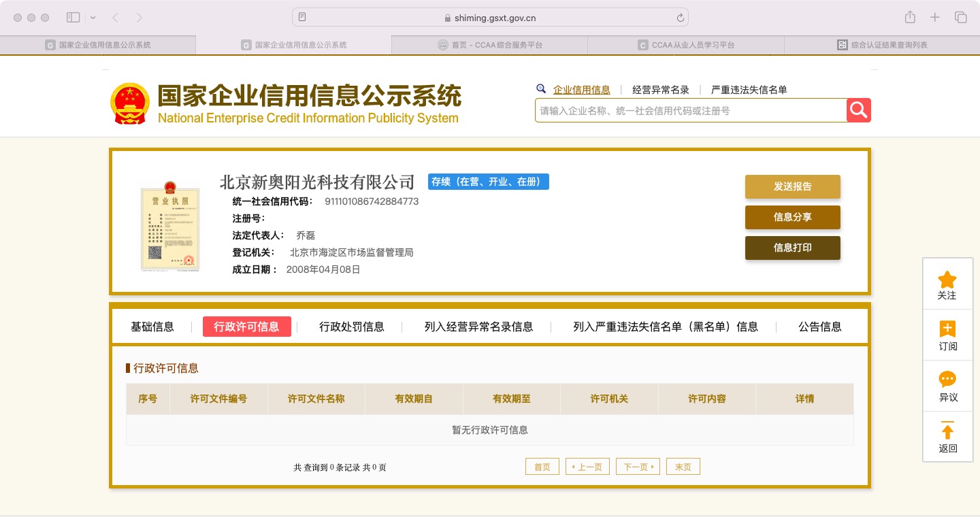
Task: Select the 行政许可信息 tab
Action: click(x=247, y=327)
